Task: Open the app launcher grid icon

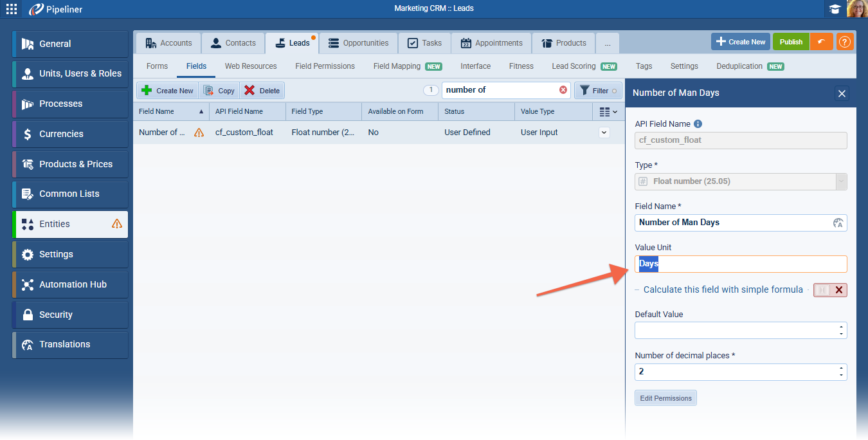Action: click(x=12, y=9)
